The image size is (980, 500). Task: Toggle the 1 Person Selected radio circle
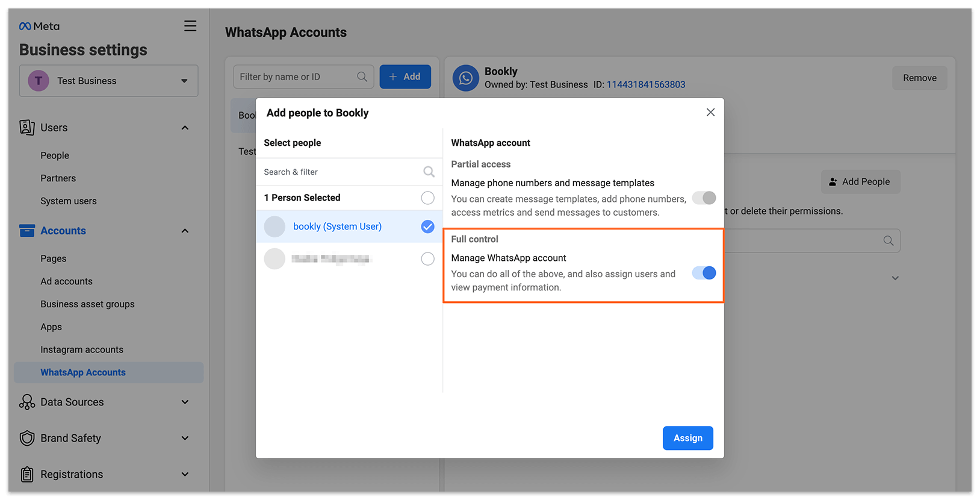click(427, 198)
